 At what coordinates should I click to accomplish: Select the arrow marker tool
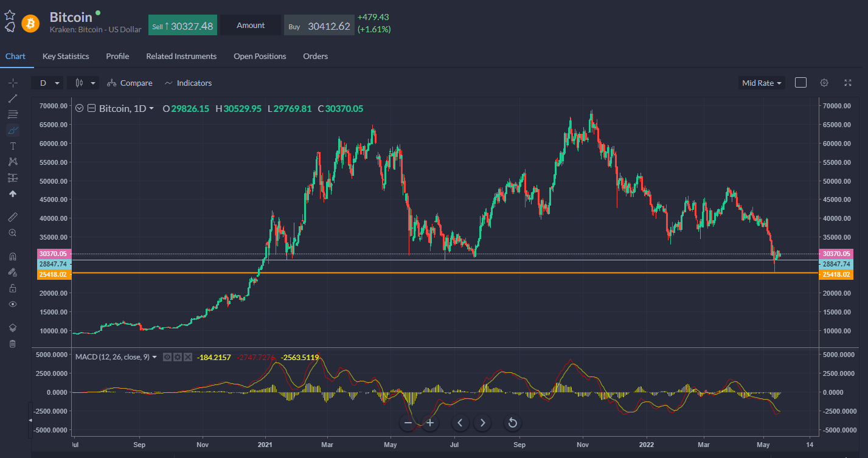pyautogui.click(x=13, y=193)
